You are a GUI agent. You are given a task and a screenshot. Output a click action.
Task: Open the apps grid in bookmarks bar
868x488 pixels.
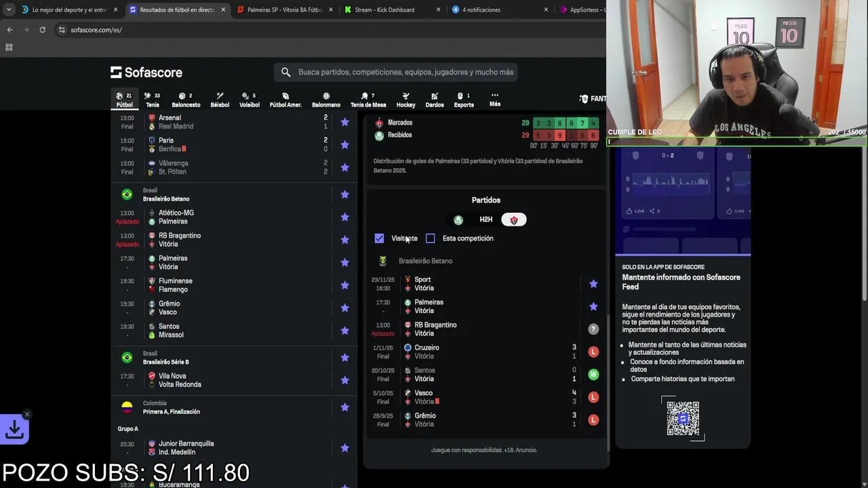[9, 47]
